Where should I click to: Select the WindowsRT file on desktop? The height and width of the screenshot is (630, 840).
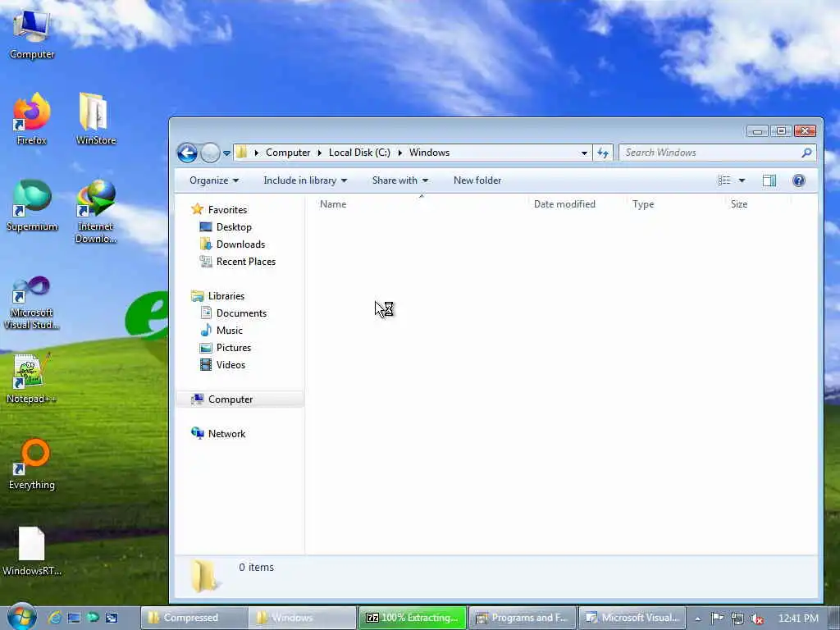(32, 550)
